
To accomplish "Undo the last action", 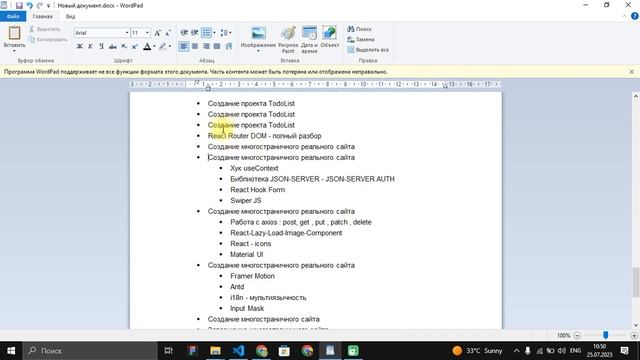I will click(29, 6).
